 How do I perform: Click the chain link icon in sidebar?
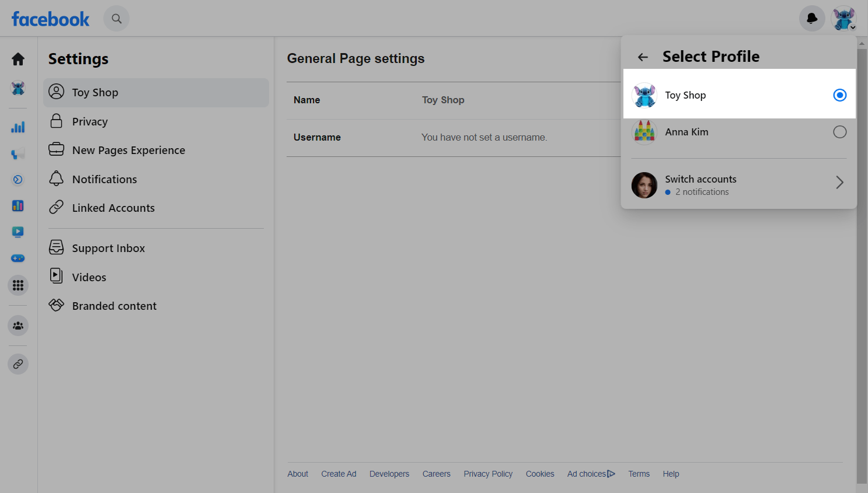click(x=18, y=364)
